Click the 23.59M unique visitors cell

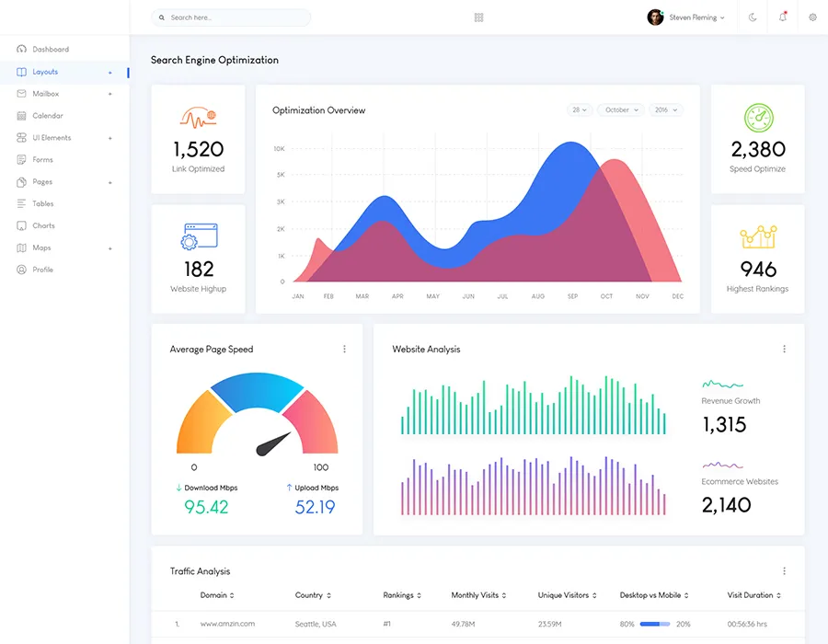pos(550,624)
